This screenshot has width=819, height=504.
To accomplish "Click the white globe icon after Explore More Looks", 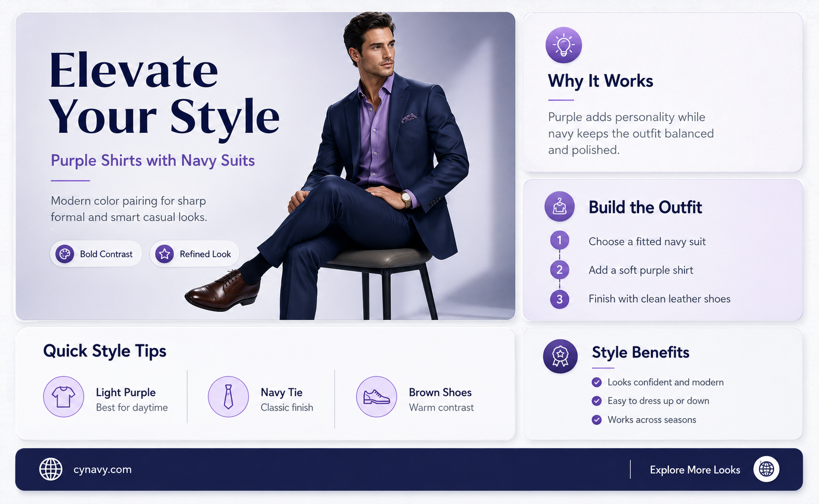I will 766,469.
